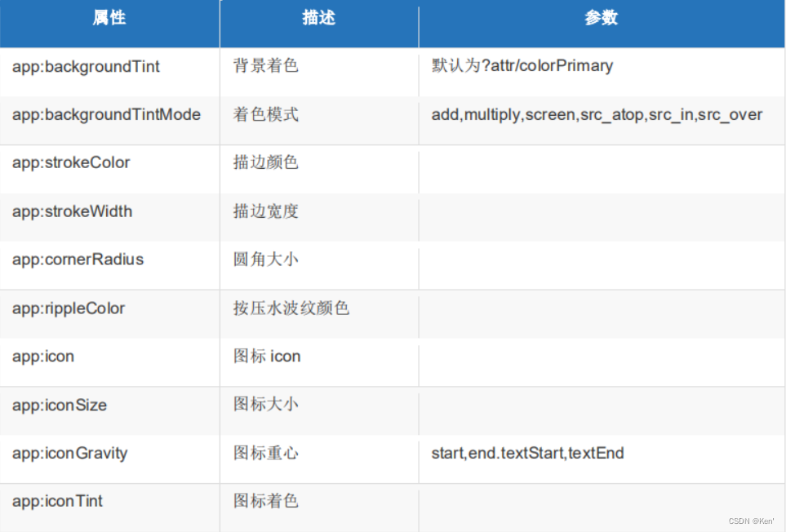Click the 默认为?attr/colorPrimary parameter text
This screenshot has height=532, width=786.
tap(522, 65)
